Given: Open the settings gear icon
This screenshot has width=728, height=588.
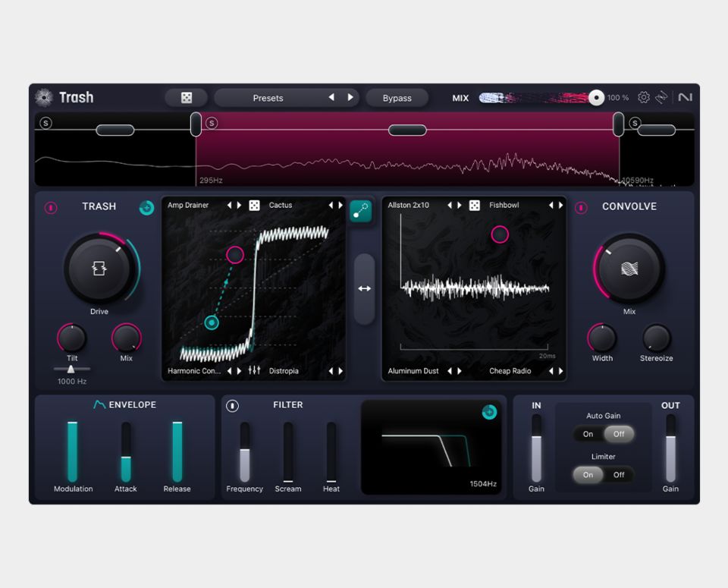Looking at the screenshot, I should [x=644, y=98].
